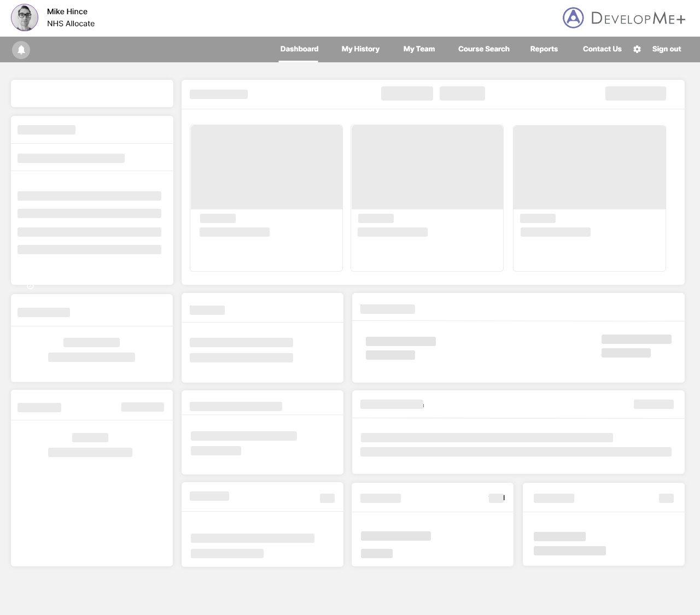Select the first loading course card image
This screenshot has width=700, height=615.
click(x=266, y=167)
